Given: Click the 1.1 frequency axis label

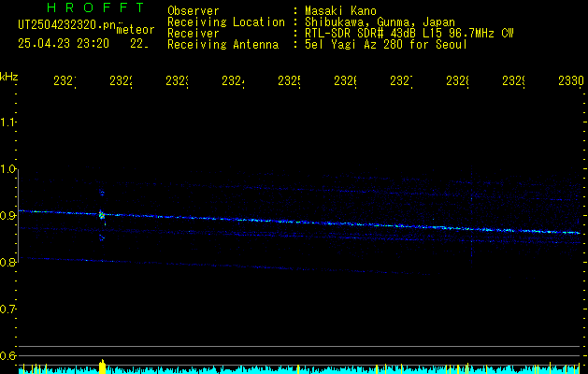Looking at the screenshot, I should coord(8,122).
